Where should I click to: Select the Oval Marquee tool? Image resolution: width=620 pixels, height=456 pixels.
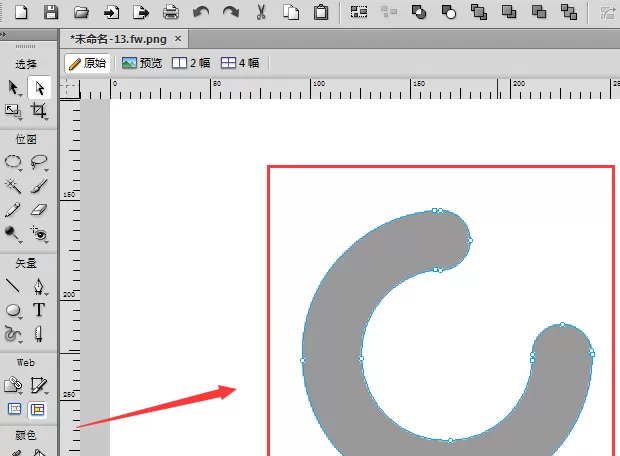coord(13,162)
